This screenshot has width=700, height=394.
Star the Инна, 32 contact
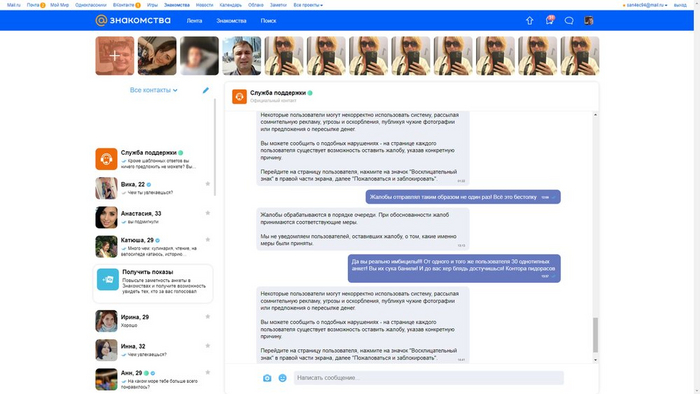point(208,346)
